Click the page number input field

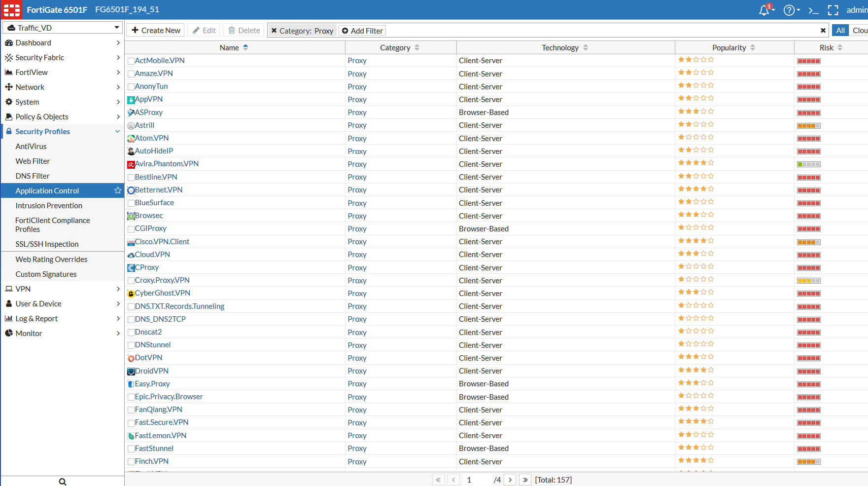(477, 480)
